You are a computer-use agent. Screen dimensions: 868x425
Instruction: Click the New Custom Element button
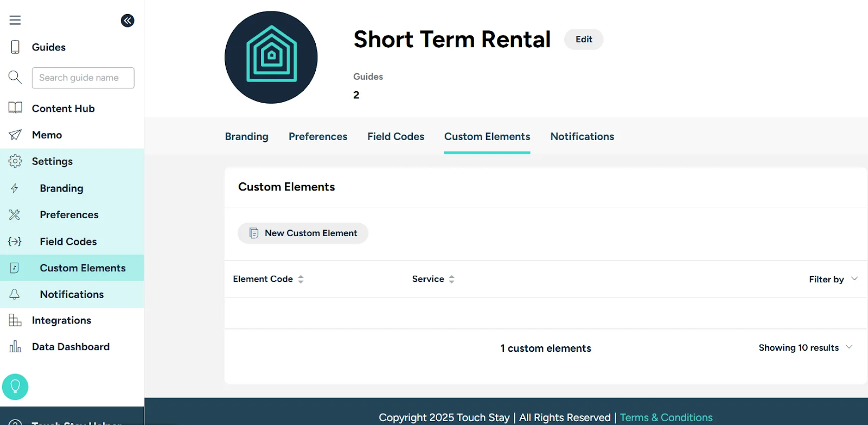(303, 233)
